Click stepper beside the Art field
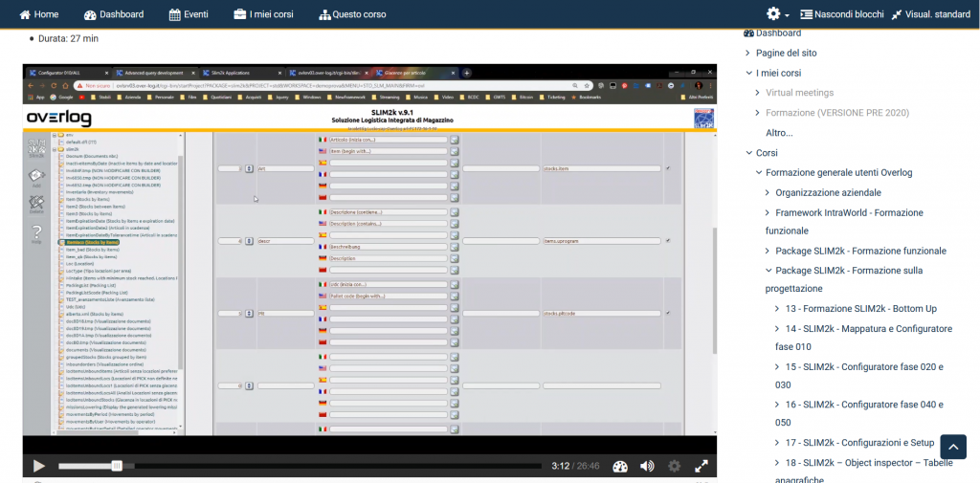 pyautogui.click(x=249, y=168)
